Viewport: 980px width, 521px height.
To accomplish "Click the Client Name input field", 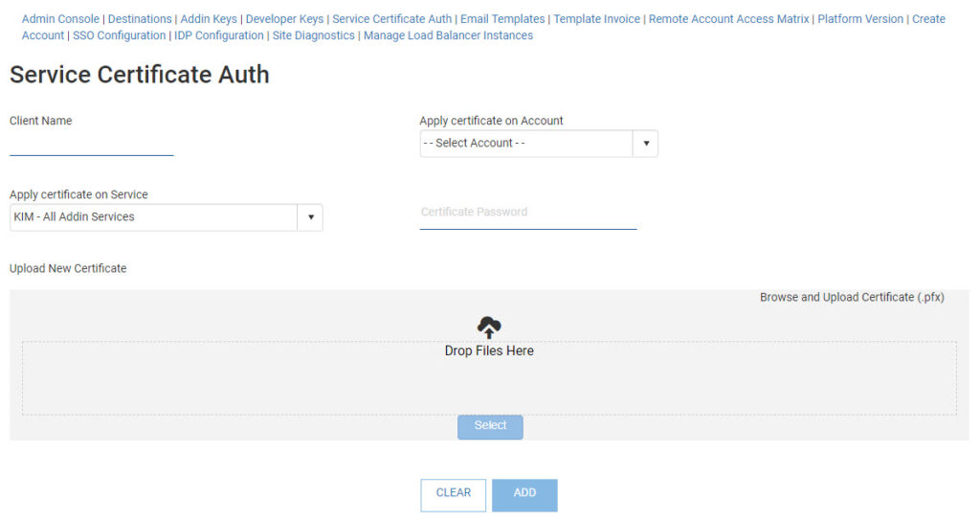I will pos(91,145).
